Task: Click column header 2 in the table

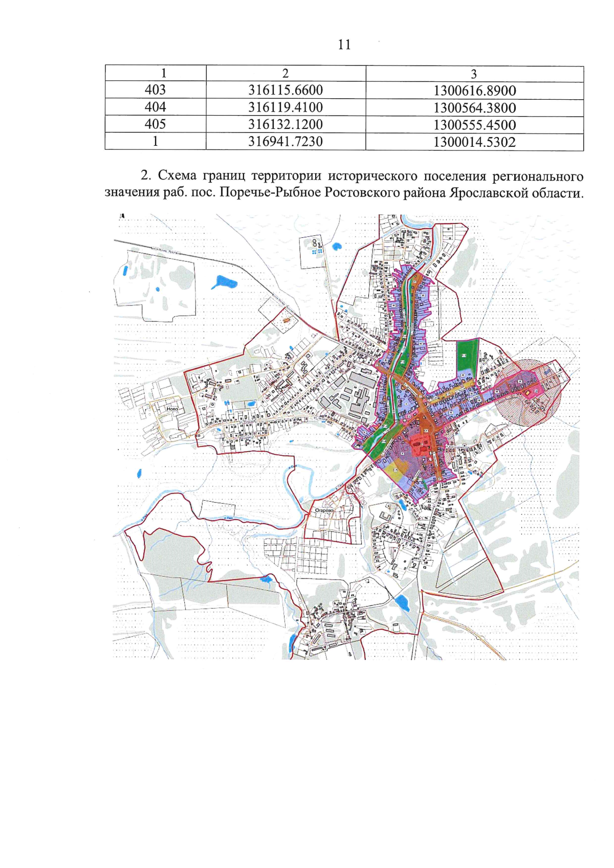Action: coord(286,74)
